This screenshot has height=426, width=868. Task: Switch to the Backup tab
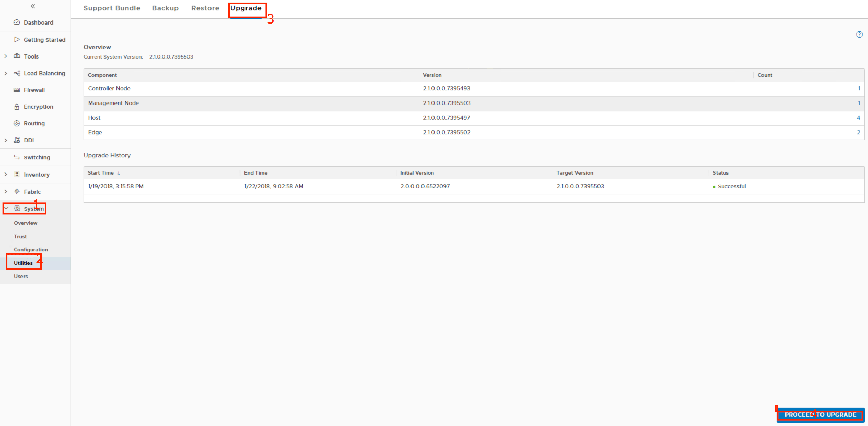pos(165,8)
